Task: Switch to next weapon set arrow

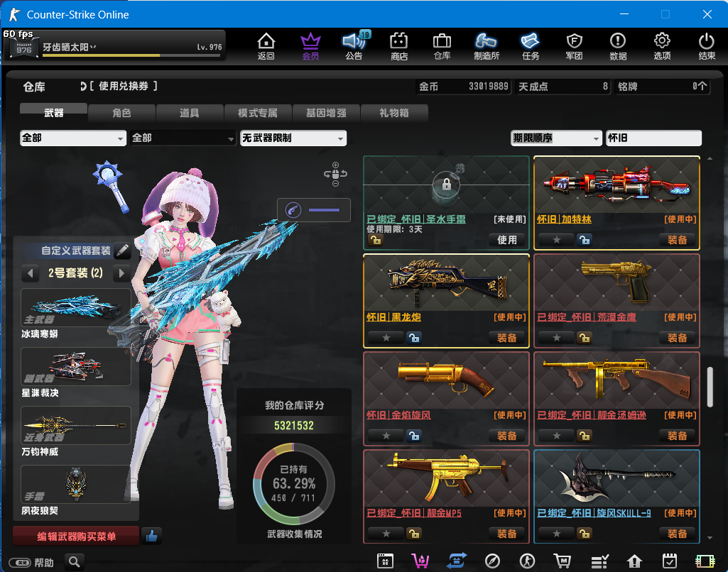Action: 121,273
